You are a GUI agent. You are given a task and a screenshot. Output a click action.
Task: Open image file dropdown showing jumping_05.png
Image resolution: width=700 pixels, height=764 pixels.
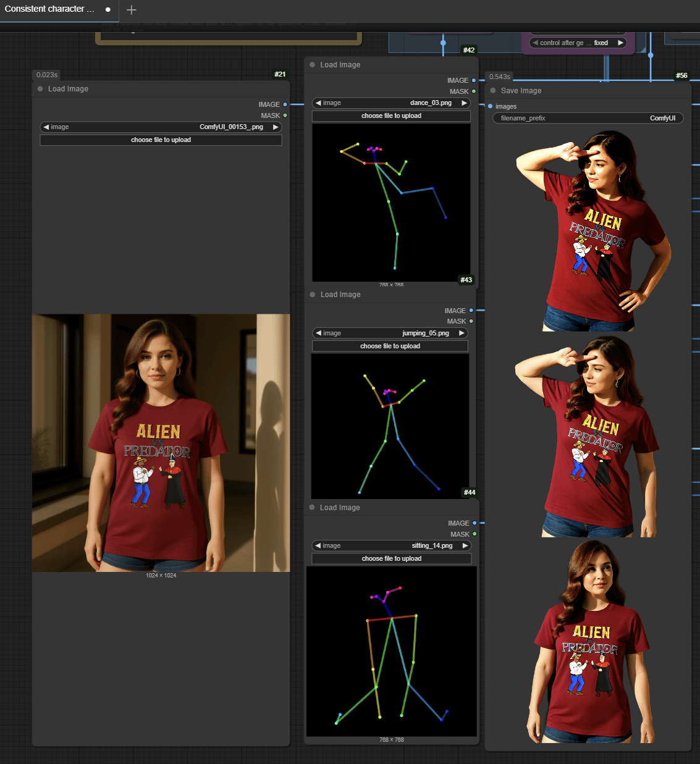[x=390, y=334]
